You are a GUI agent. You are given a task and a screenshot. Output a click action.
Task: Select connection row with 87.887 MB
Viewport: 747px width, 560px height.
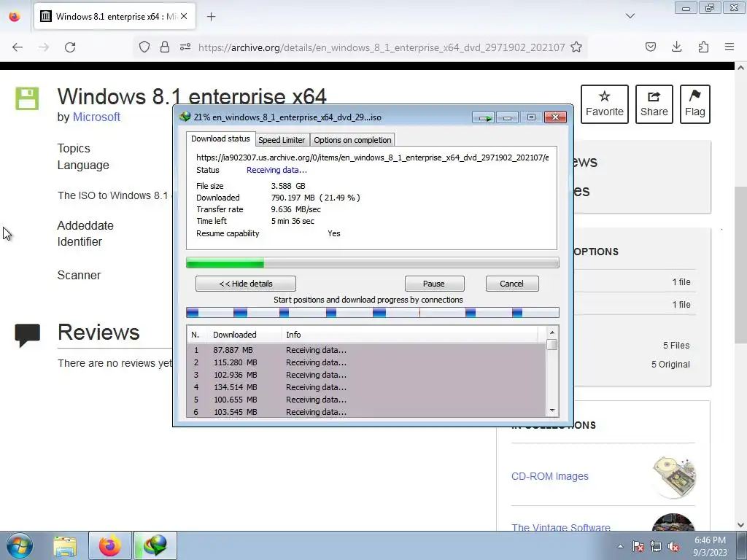[x=366, y=350]
